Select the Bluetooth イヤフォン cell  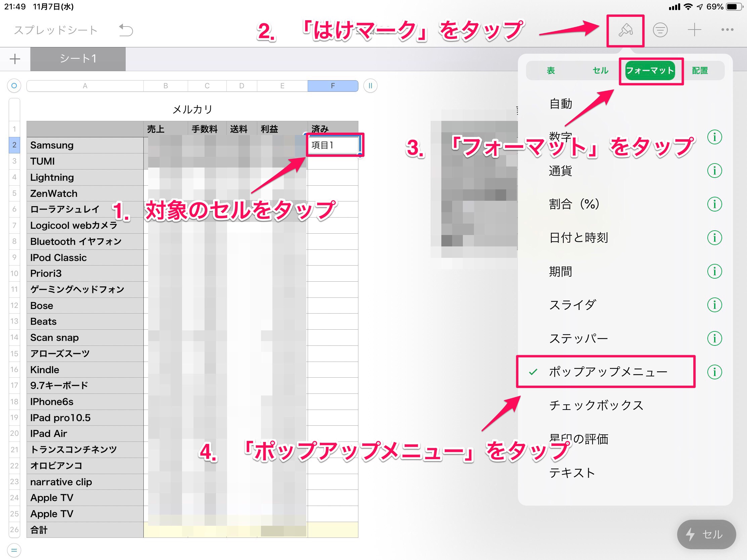pyautogui.click(x=85, y=241)
